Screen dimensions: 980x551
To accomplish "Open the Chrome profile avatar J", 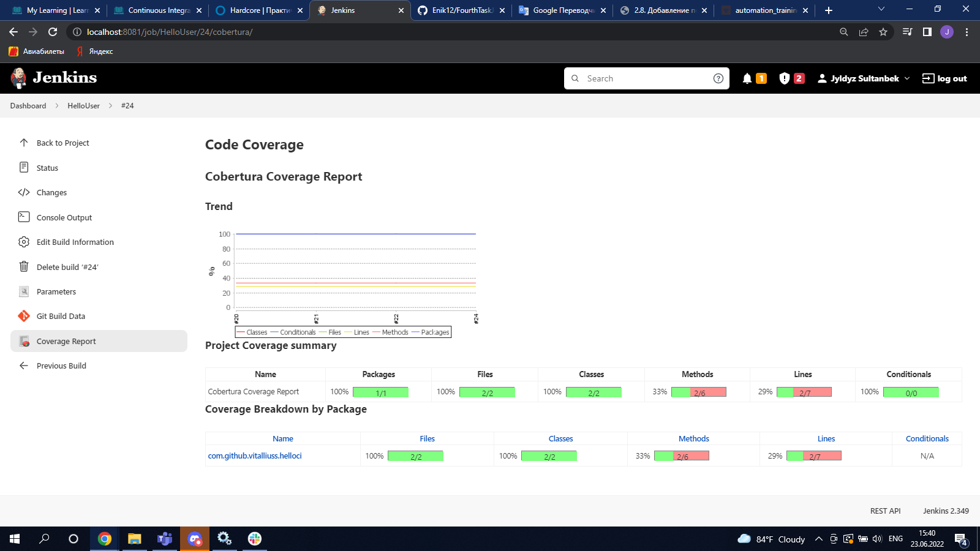I will pos(947,32).
